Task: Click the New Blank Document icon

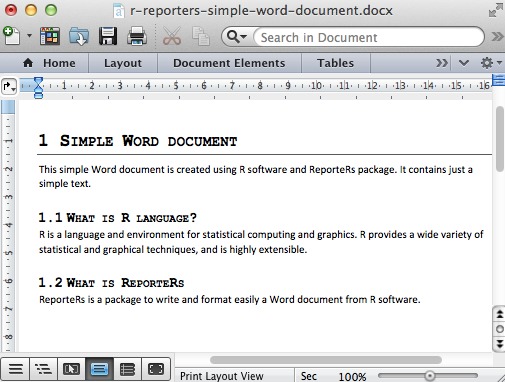Action: 12,36
